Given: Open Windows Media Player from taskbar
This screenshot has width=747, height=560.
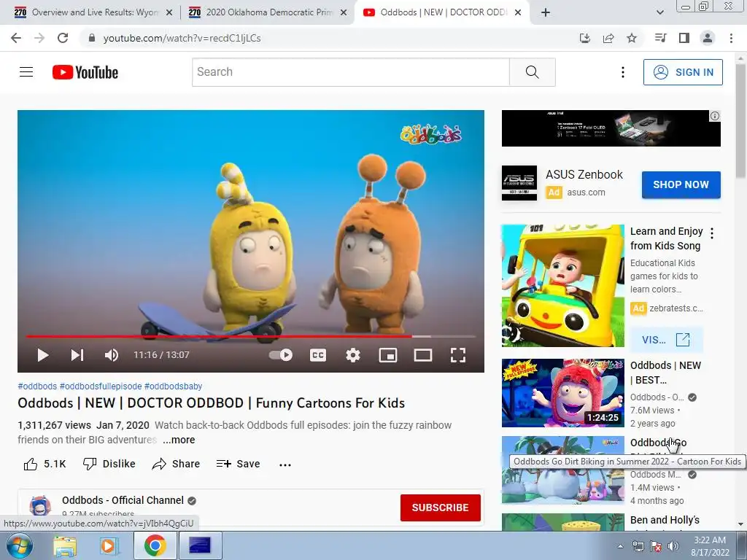Looking at the screenshot, I should [109, 545].
